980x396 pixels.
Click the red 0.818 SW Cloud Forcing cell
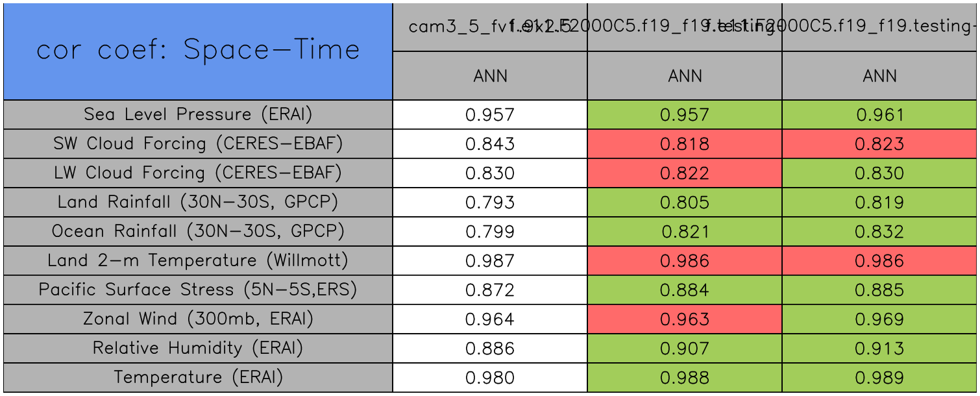[685, 144]
